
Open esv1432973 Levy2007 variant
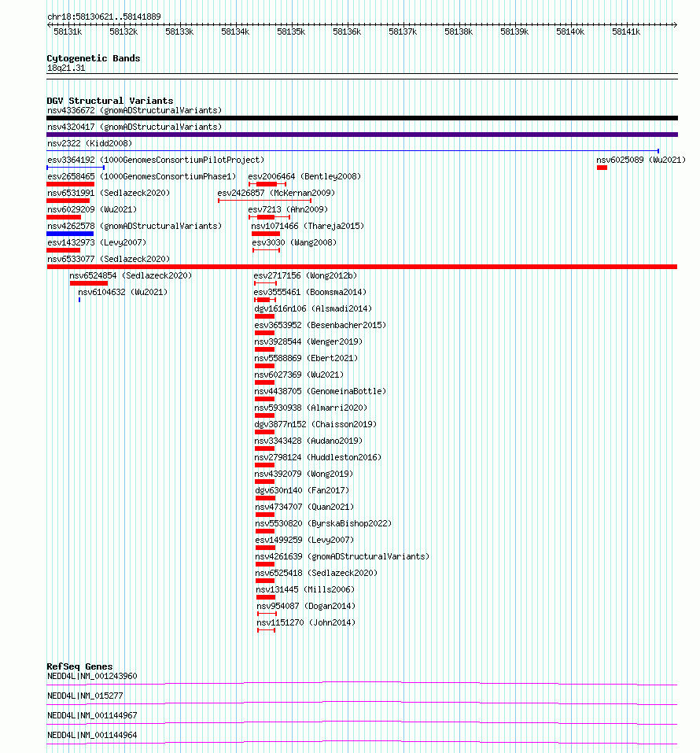97,242
